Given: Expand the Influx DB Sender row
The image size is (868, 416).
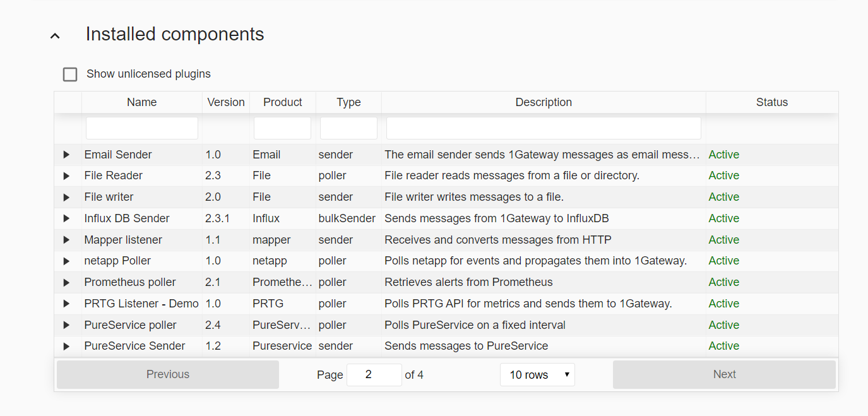Looking at the screenshot, I should click(66, 218).
